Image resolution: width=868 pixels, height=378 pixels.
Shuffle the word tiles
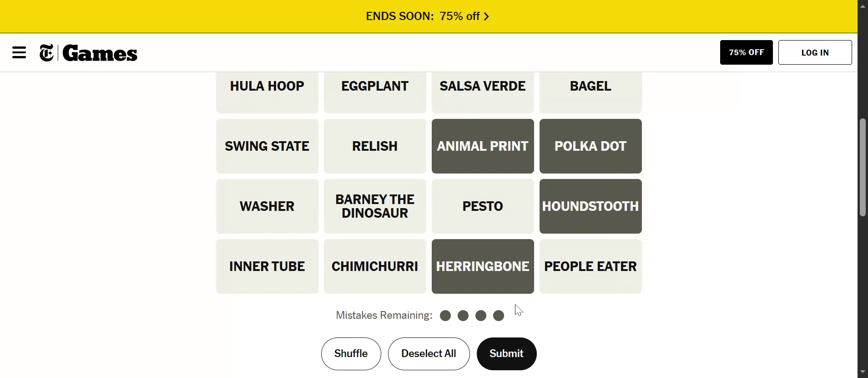351,354
